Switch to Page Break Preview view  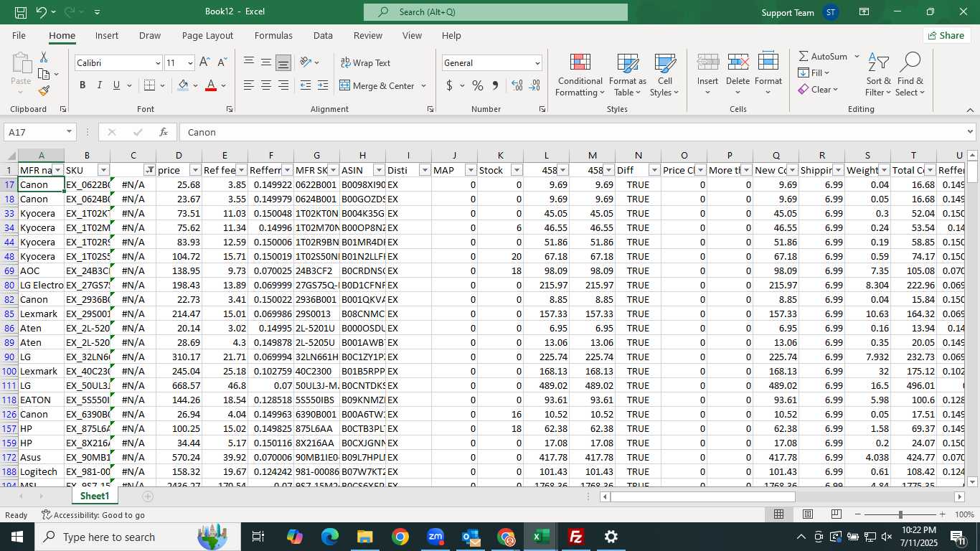click(836, 514)
